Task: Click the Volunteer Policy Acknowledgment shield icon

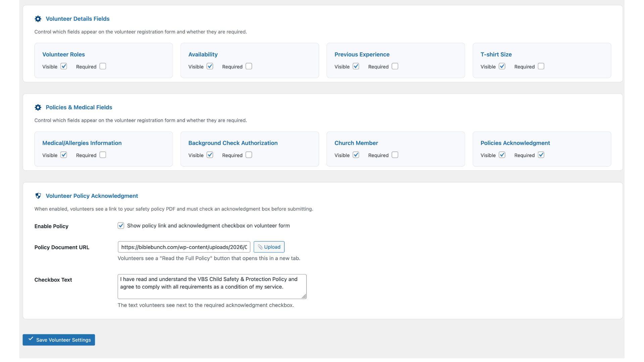Action: (38, 196)
